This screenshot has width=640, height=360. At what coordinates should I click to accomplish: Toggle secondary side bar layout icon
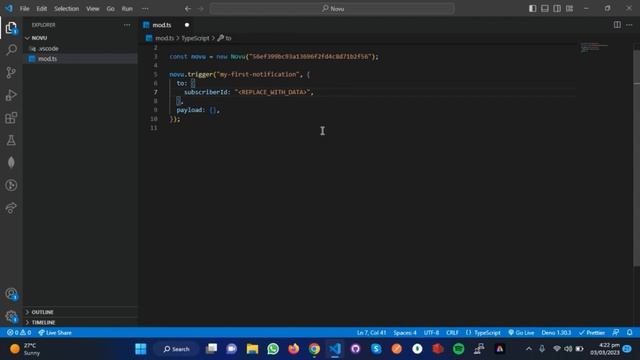[557, 9]
